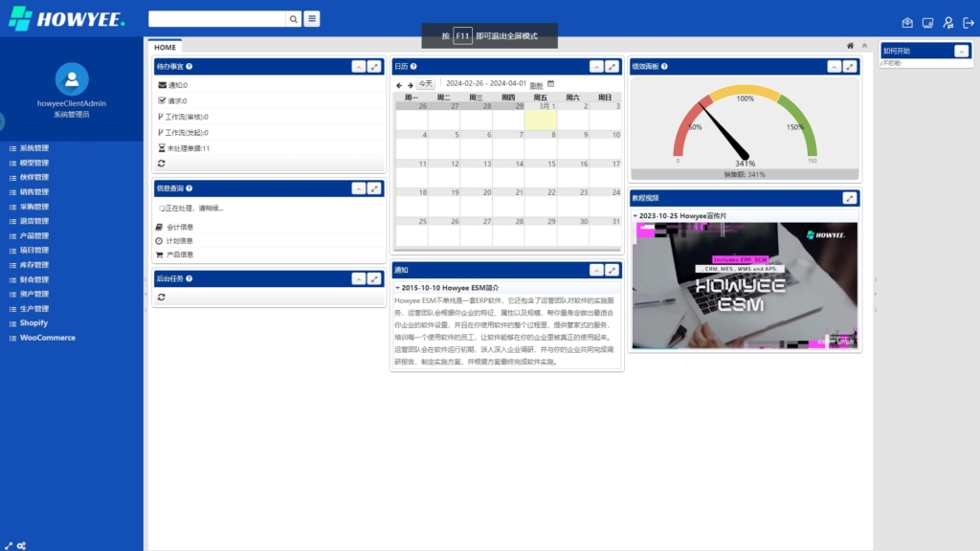Maximize the 待办事宜 panel
This screenshot has height=551, width=980.
(x=374, y=66)
